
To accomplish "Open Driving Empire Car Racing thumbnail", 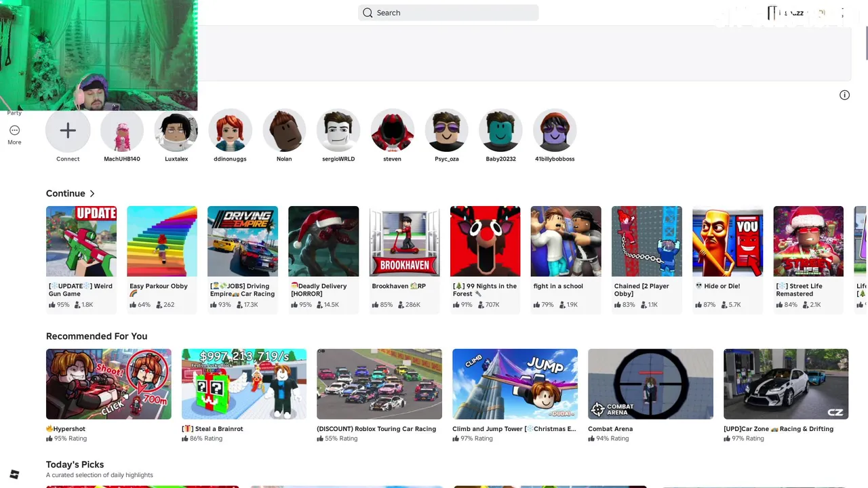I will [x=243, y=241].
